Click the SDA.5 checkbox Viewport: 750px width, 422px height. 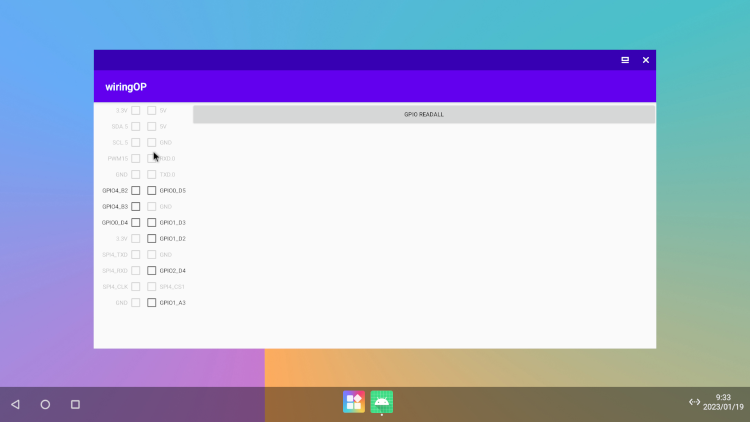click(136, 126)
